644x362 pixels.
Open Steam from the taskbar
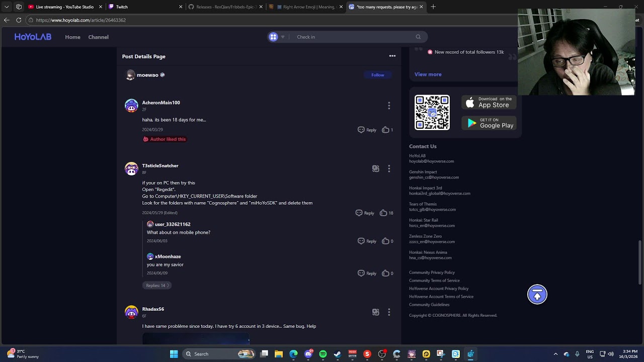pos(338,354)
